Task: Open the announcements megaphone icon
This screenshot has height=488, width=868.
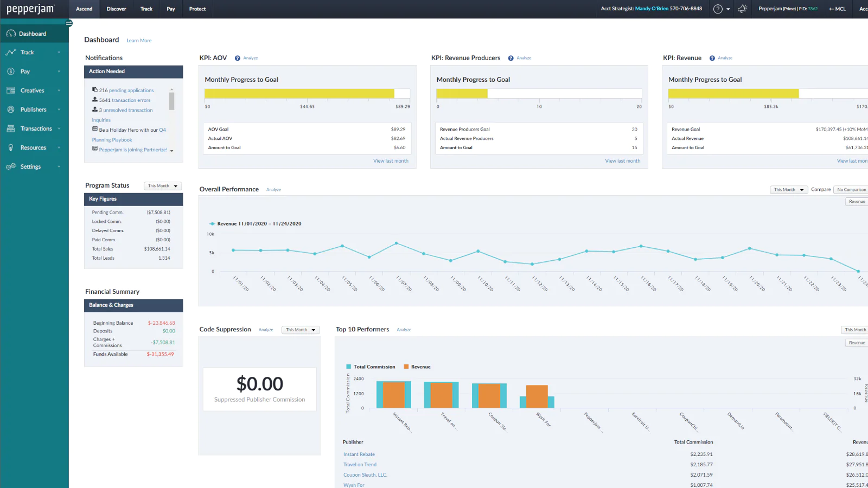Action: point(743,9)
